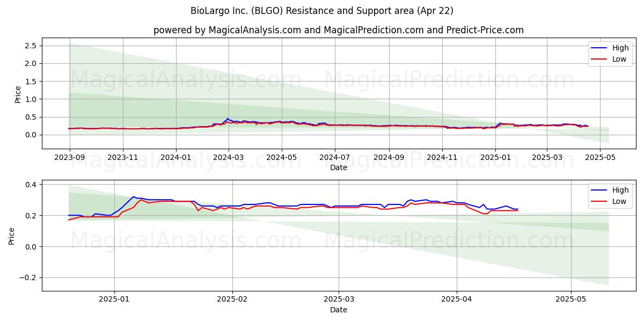Click the 1.0 price tick on top chart
Viewport: 644px width, 322px height.
pyautogui.click(x=31, y=99)
